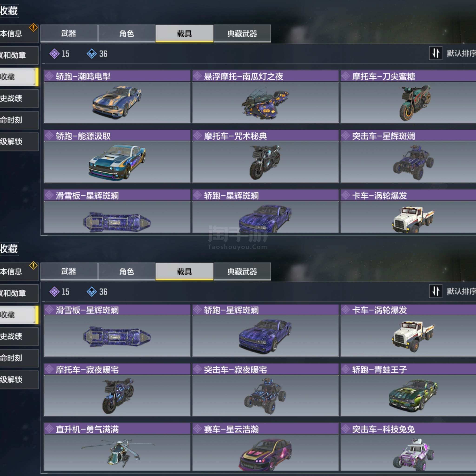Open 命时刻 in the upper sidebar
Screen dimensions: 476x476
pos(19,120)
